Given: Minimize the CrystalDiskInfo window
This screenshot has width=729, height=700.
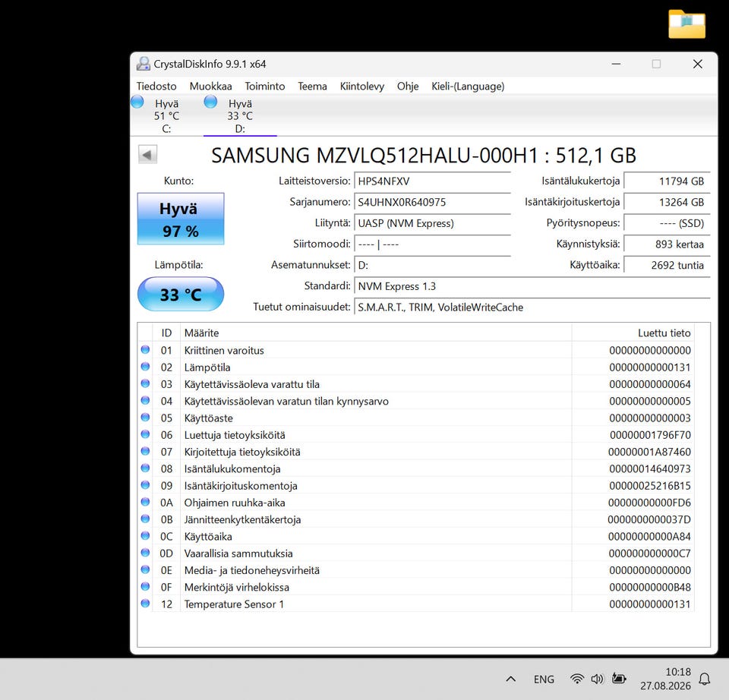Looking at the screenshot, I should [616, 64].
